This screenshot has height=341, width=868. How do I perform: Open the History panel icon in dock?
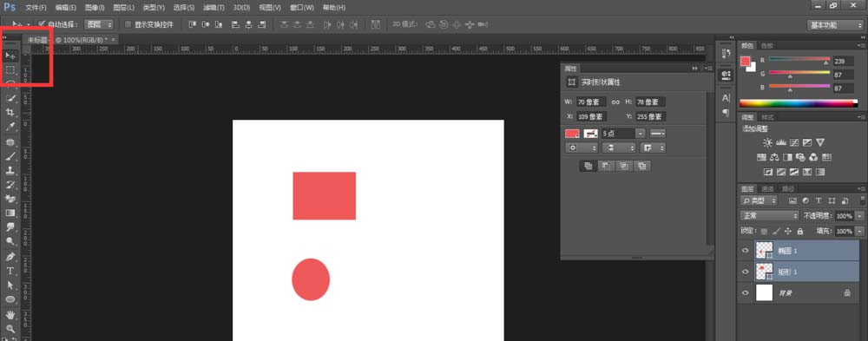pyautogui.click(x=727, y=54)
